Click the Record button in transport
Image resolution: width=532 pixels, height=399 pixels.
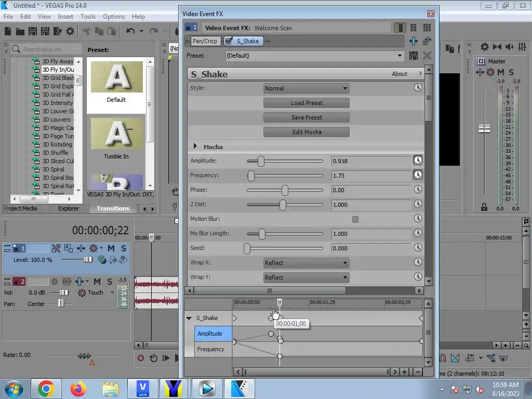click(140, 358)
